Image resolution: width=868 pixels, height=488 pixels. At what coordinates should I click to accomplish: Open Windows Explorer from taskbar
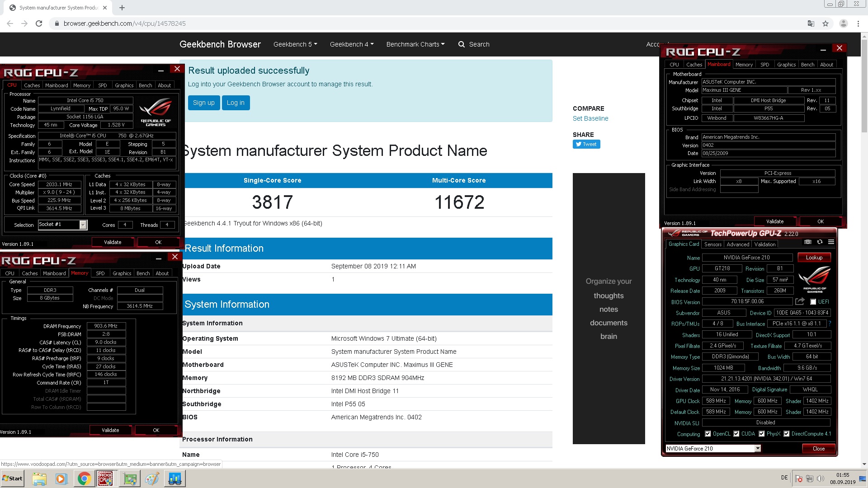[x=39, y=479]
